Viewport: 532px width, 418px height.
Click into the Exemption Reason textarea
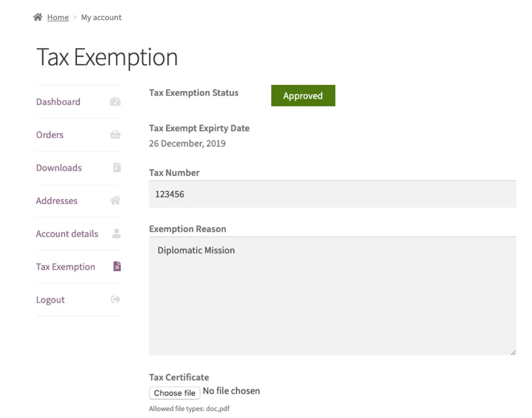332,296
